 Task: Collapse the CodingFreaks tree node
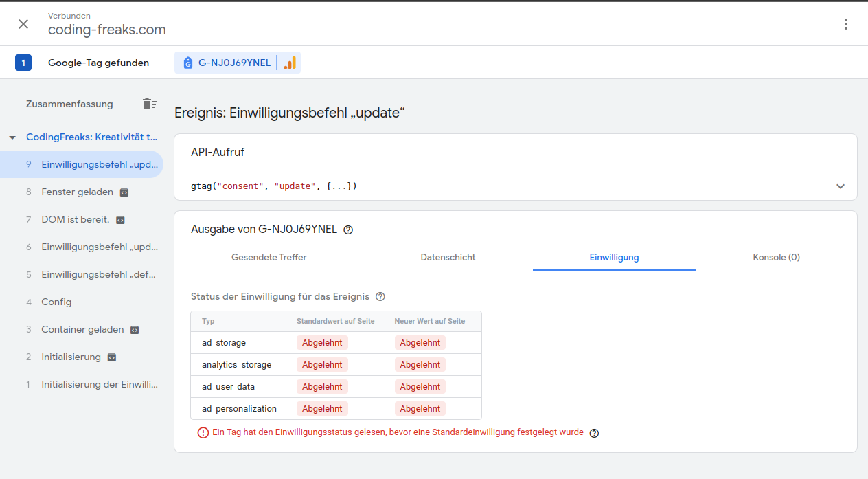coord(12,137)
